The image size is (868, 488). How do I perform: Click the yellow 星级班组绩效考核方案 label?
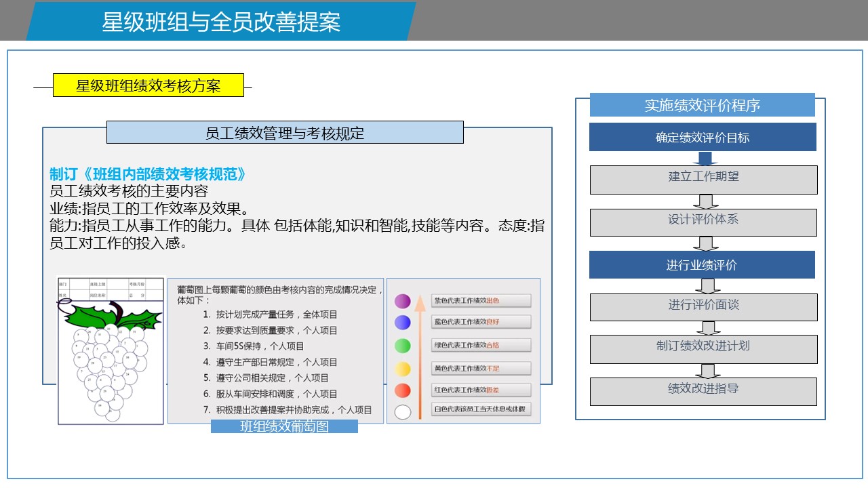pos(148,86)
